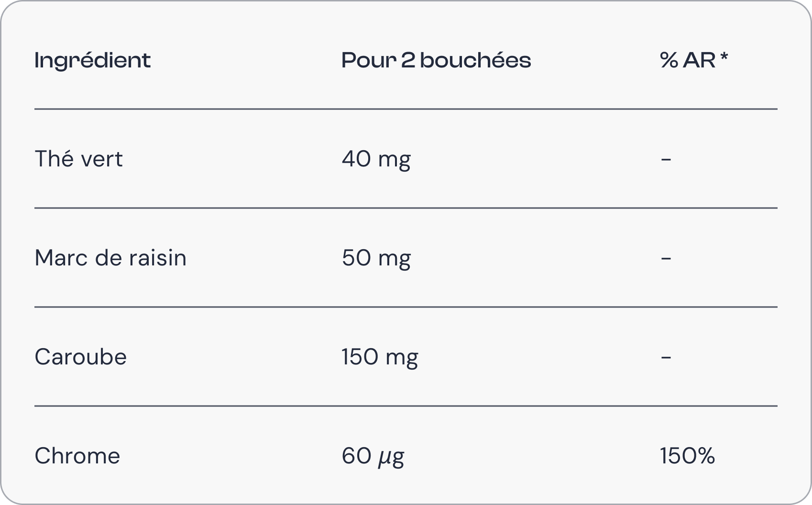Click the 60 μg value
This screenshot has width=812, height=505.
tap(373, 456)
